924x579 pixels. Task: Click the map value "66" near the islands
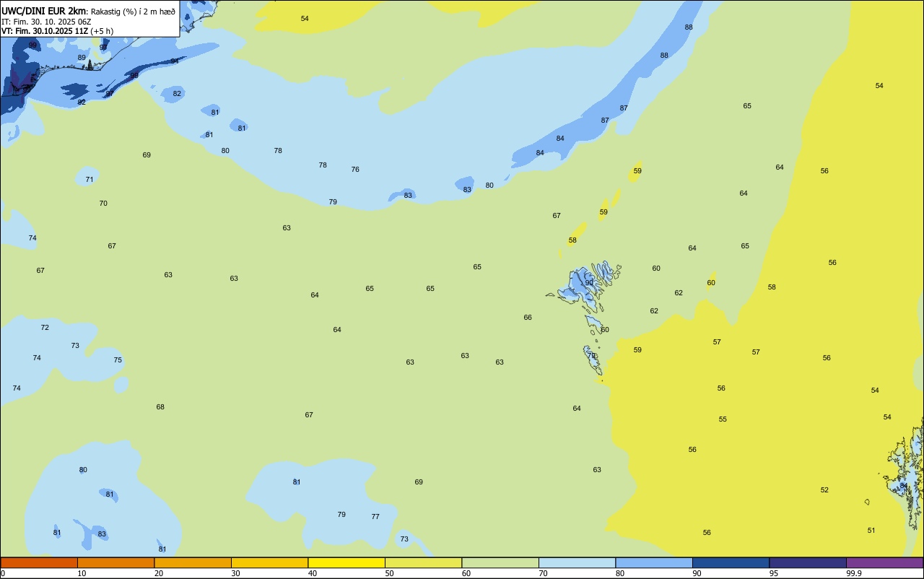528,318
